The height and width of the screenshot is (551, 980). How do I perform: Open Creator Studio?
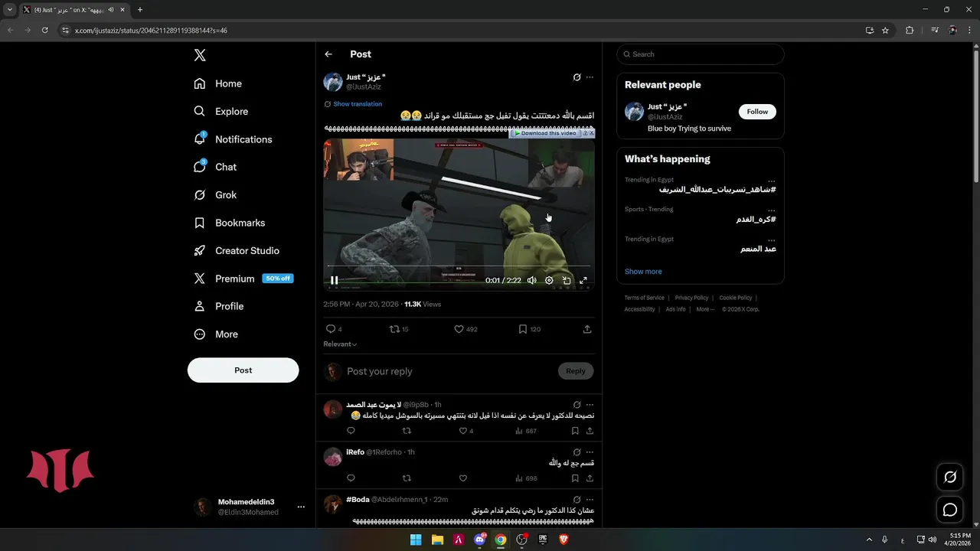[x=237, y=251]
